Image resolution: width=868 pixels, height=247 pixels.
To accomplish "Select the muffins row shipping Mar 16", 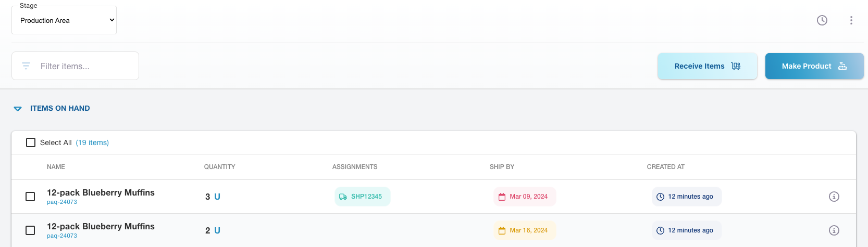I will tap(30, 230).
